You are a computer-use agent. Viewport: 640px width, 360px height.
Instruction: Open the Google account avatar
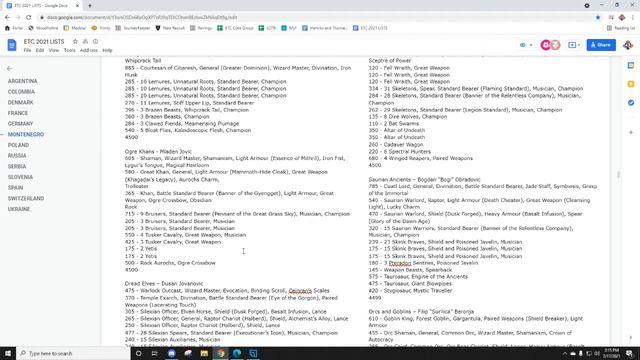628,45
